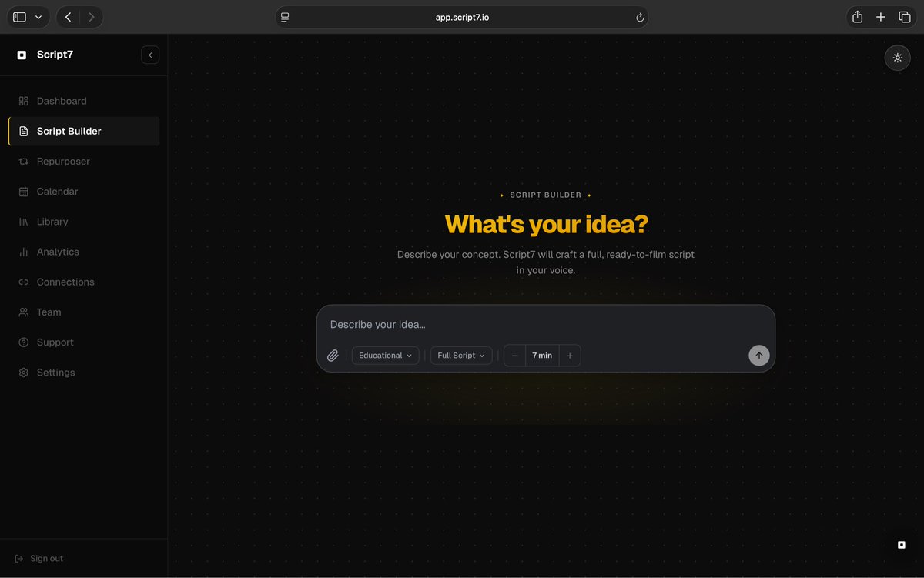
Task: Submit idea with the arrow-up button
Action: [759, 356]
